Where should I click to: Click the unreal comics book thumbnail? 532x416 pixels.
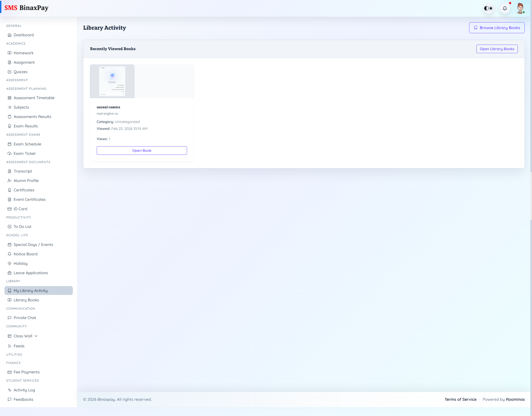coord(112,81)
